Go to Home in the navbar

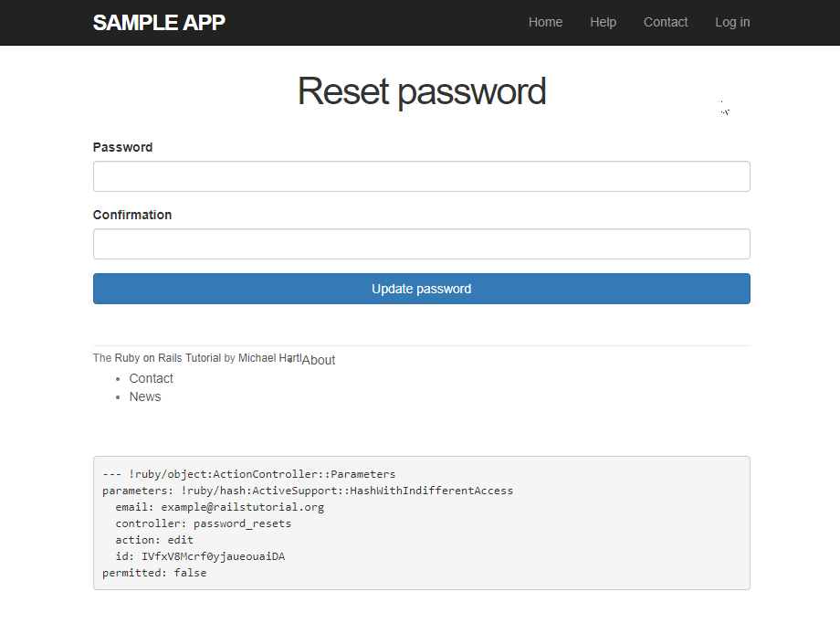(545, 23)
